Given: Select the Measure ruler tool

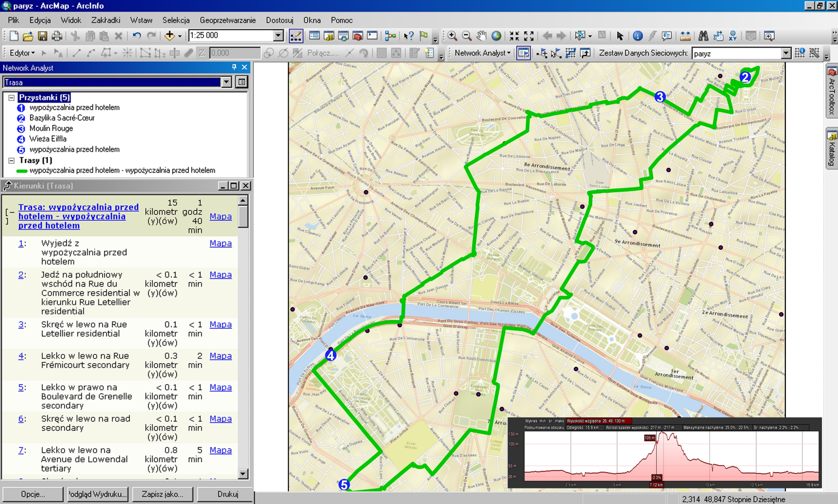Looking at the screenshot, I should [x=685, y=36].
